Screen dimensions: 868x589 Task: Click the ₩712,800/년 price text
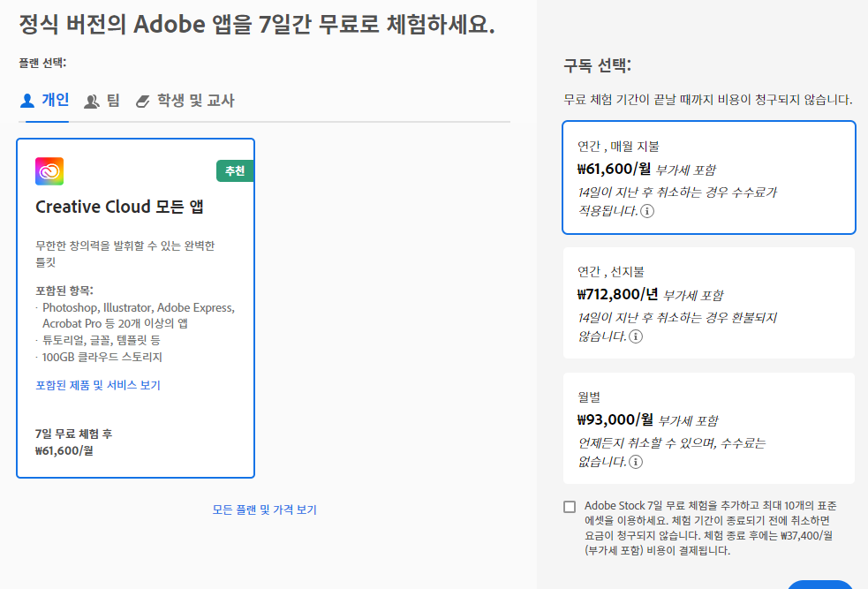pos(617,295)
